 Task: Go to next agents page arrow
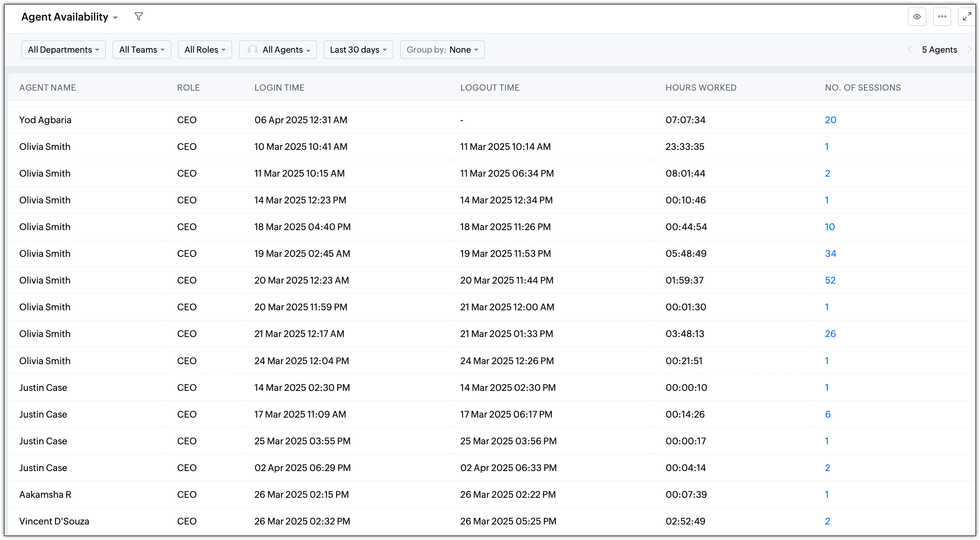[969, 50]
